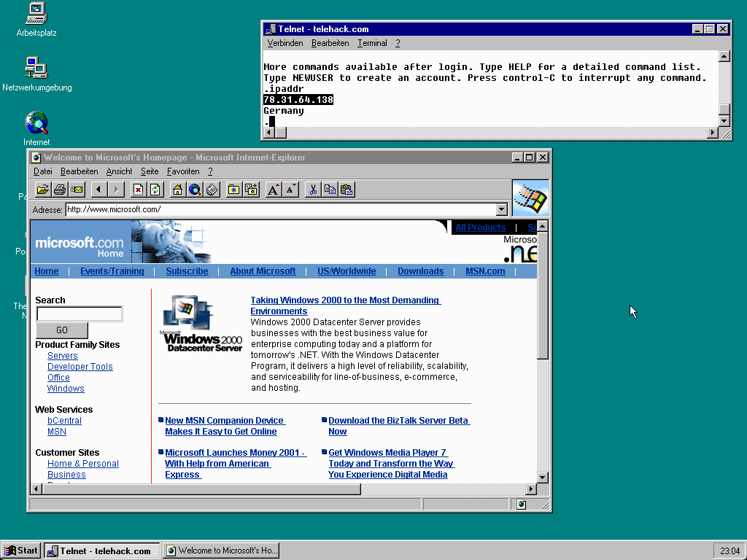Open the ? help menu in Telnet

coord(398,43)
